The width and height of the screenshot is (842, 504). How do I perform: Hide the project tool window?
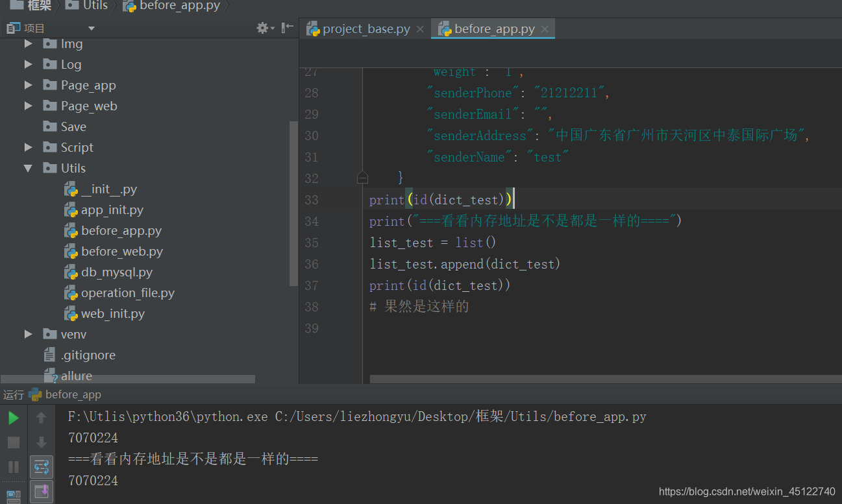[x=288, y=28]
